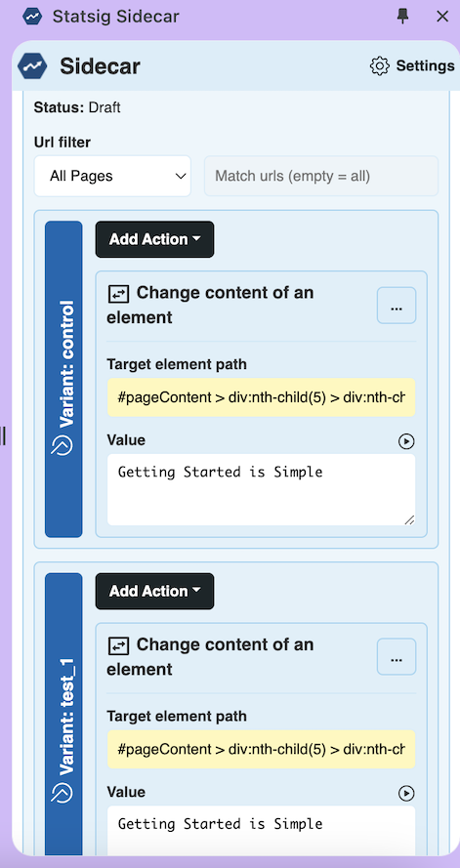The width and height of the screenshot is (460, 868).
Task: Open Settings via the gear icon
Action: (x=380, y=65)
